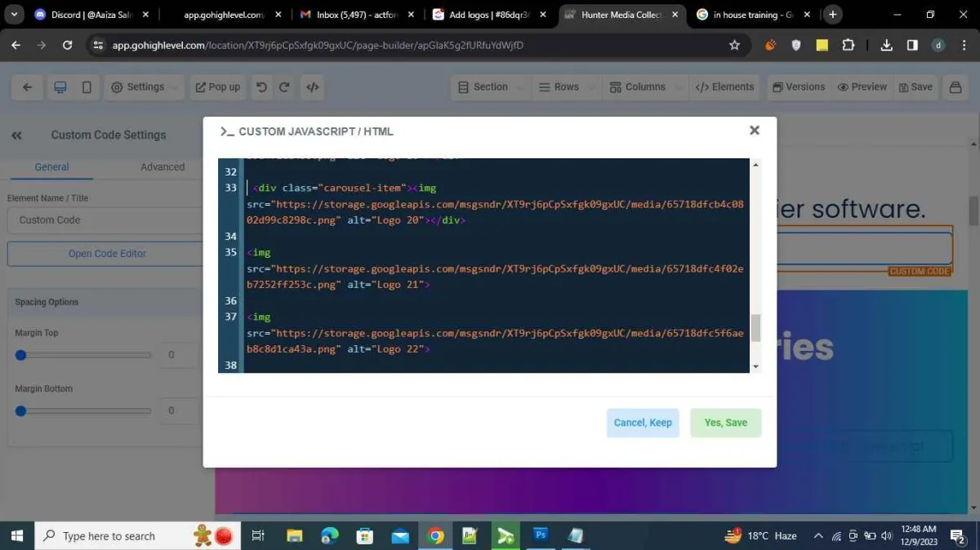This screenshot has width=980, height=550.
Task: Switch to desktop view icon
Action: 60,87
